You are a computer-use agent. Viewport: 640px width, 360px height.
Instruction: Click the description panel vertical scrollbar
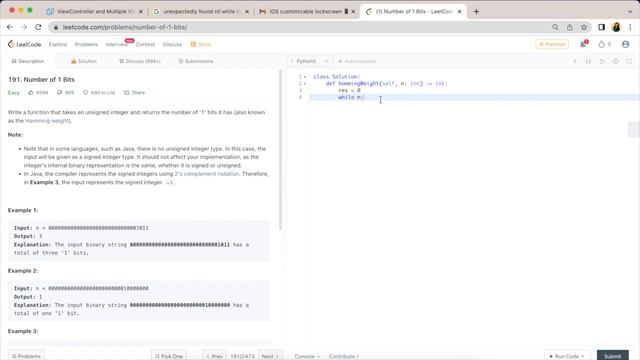280,151
